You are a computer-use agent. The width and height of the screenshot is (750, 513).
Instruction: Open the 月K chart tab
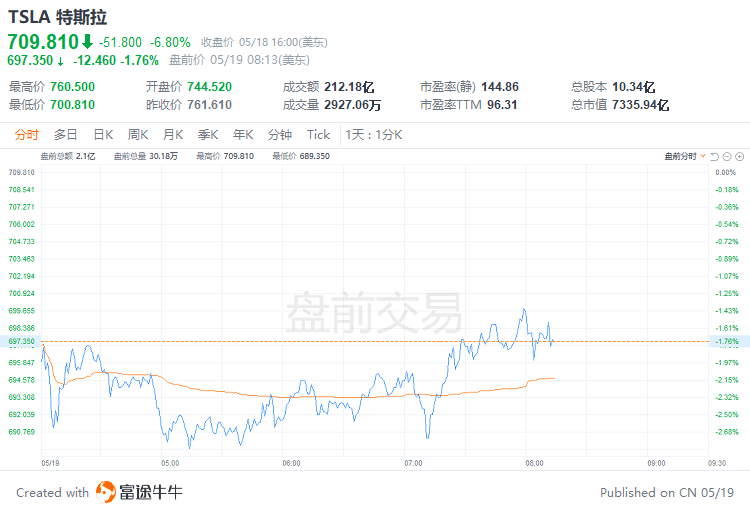173,135
